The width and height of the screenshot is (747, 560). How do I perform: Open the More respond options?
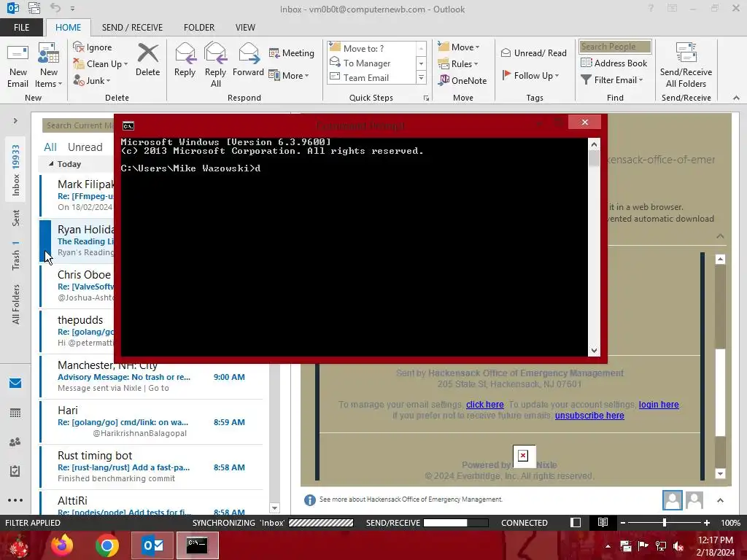coord(289,75)
